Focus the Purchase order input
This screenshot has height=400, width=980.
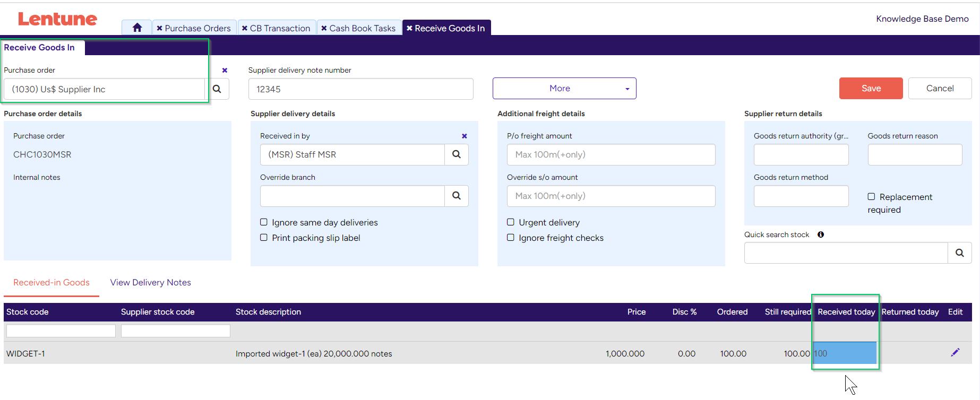click(x=104, y=89)
